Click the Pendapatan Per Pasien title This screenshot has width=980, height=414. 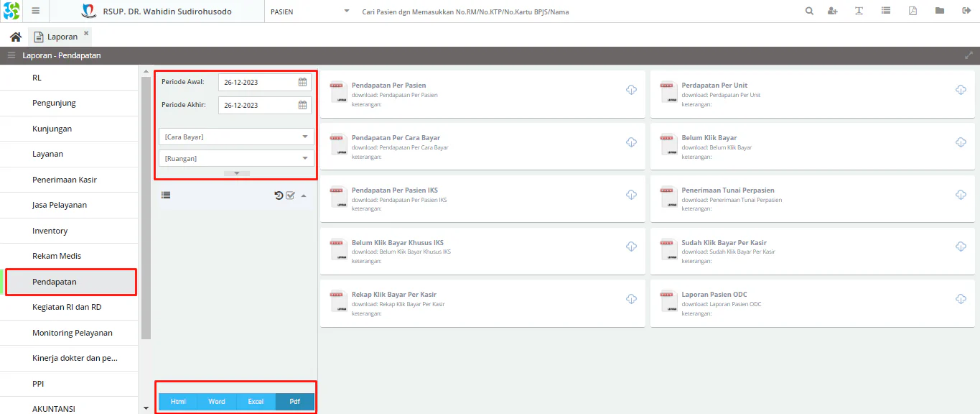point(388,86)
